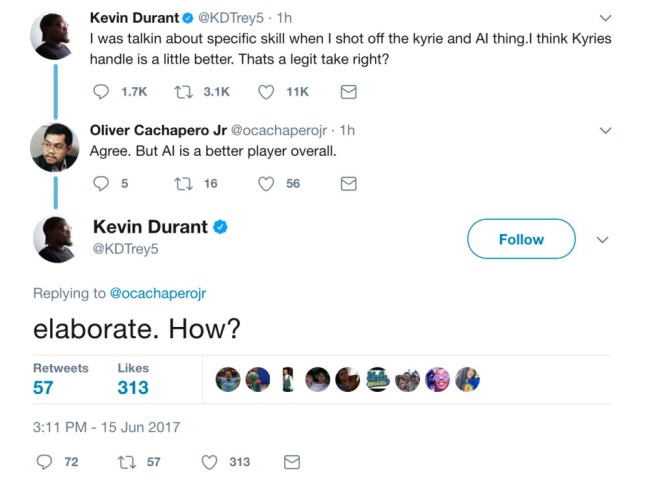Viewport: 650px width, 494px height.
Task: Send first tweet via direct message
Action: 349,92
